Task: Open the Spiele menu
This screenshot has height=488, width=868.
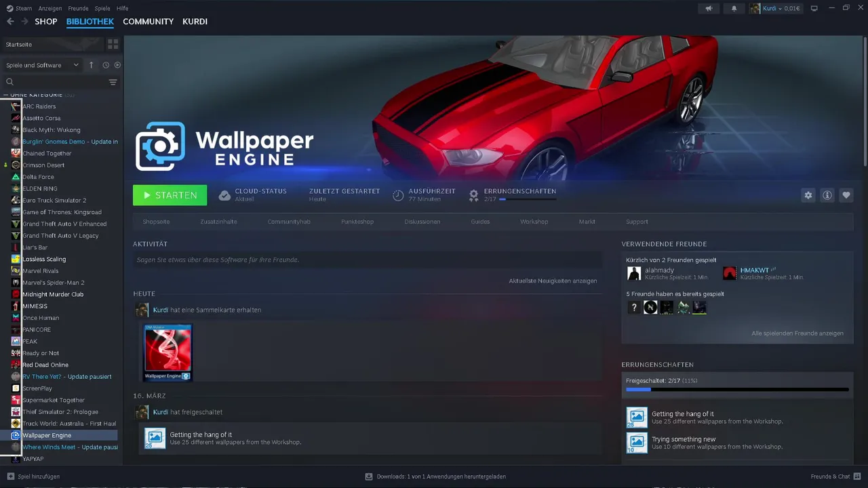Action: (x=102, y=8)
